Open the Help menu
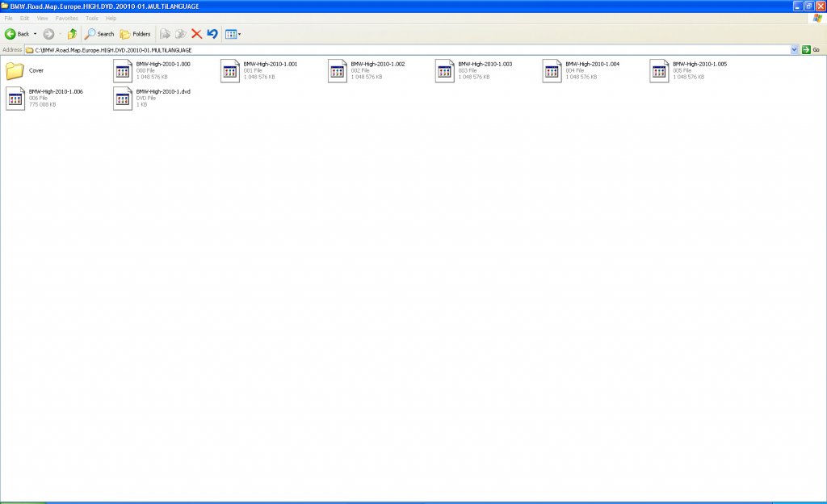The width and height of the screenshot is (827, 504). pyautogui.click(x=111, y=19)
